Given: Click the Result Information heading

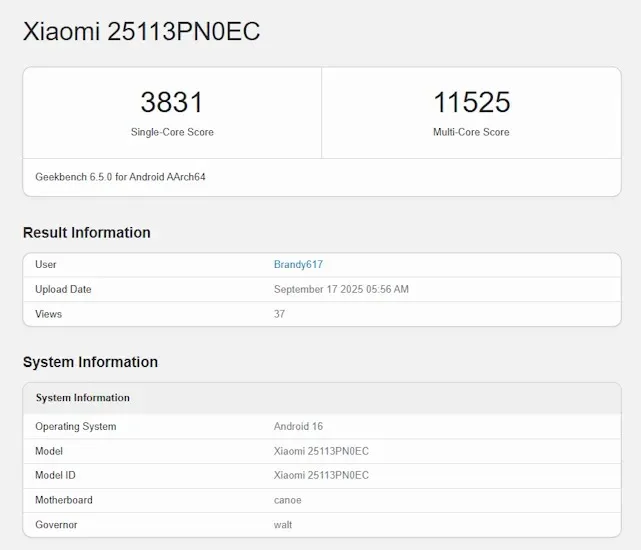Looking at the screenshot, I should (x=87, y=233).
